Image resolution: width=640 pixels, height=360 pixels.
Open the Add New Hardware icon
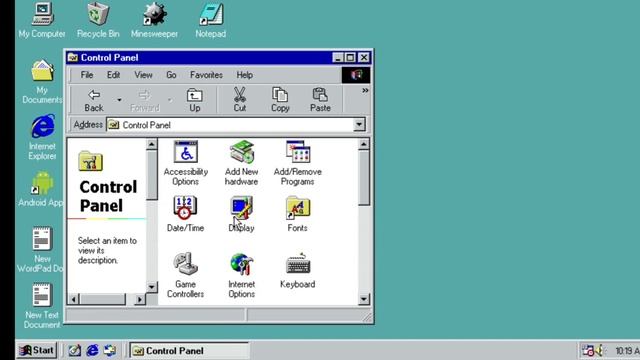click(241, 163)
